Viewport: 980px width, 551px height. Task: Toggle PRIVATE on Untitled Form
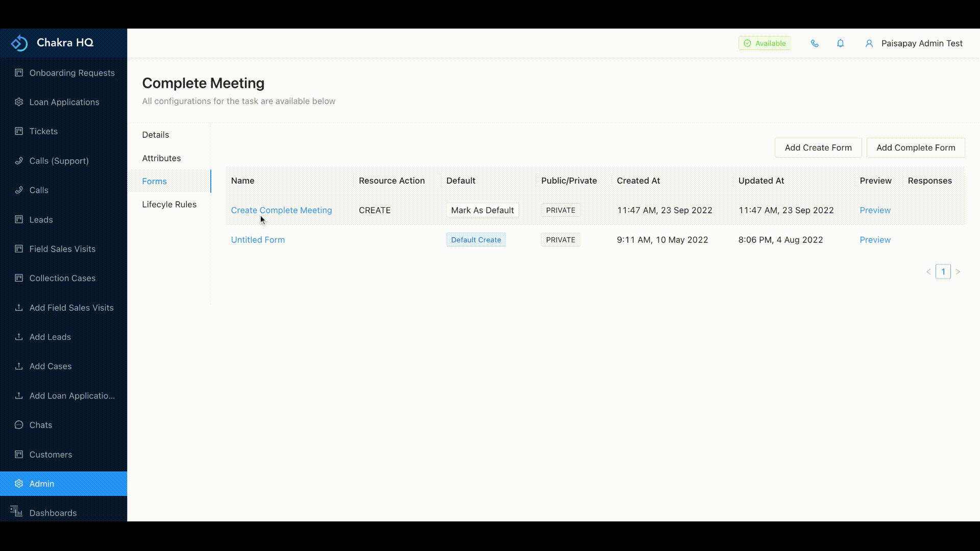[560, 239]
